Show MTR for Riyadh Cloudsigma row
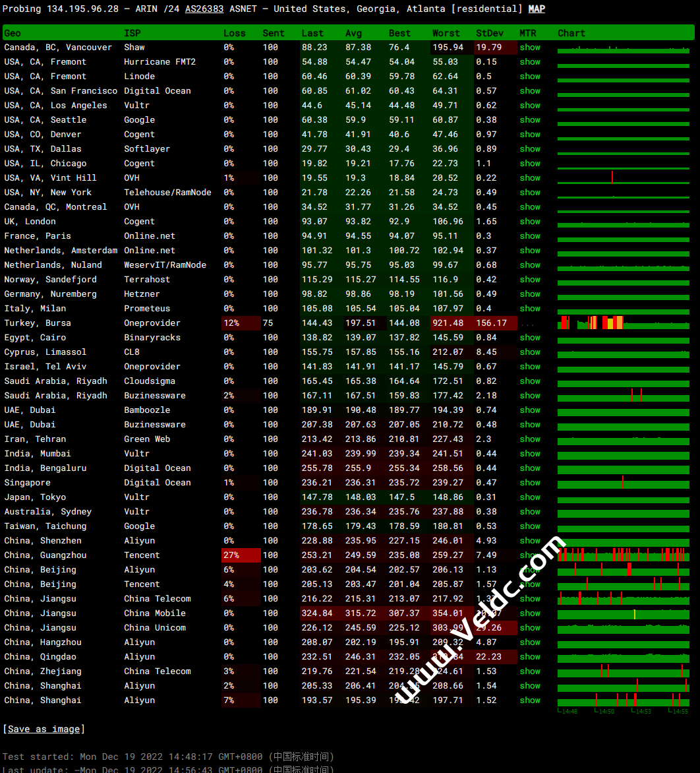The height and width of the screenshot is (773, 700). click(x=529, y=381)
